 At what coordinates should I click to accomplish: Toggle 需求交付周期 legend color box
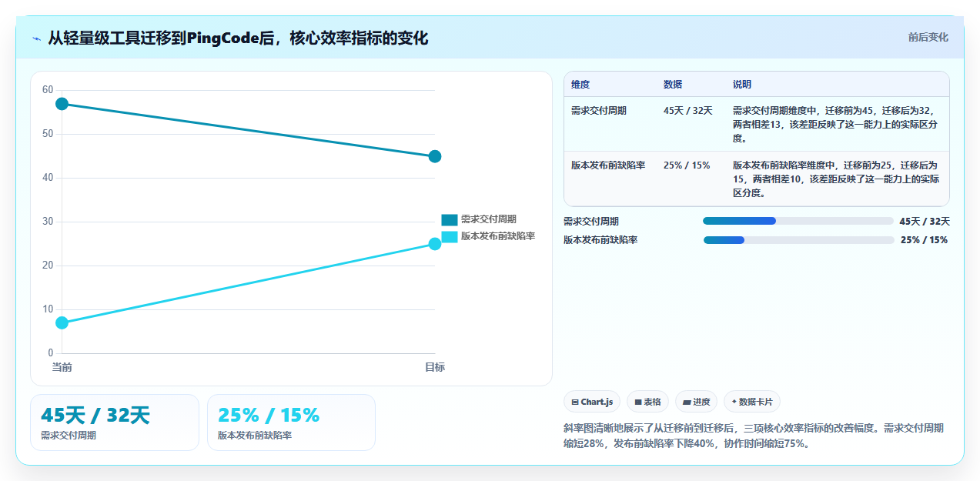pos(449,219)
